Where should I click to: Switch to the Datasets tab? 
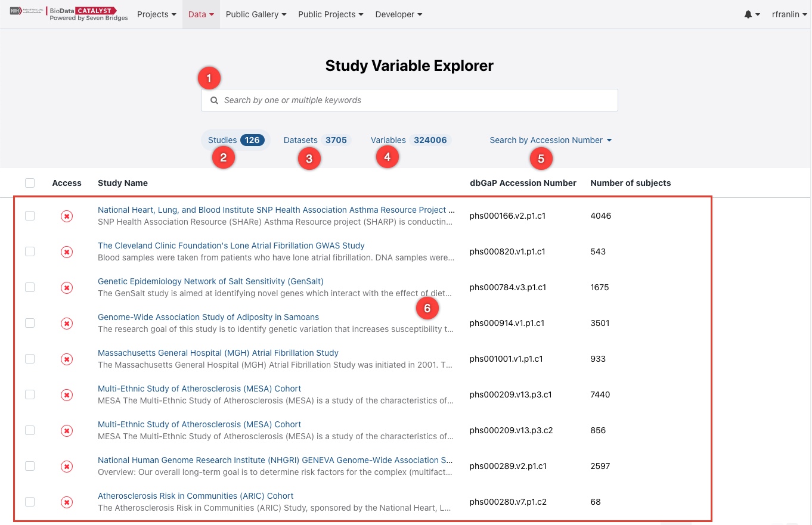tap(317, 140)
